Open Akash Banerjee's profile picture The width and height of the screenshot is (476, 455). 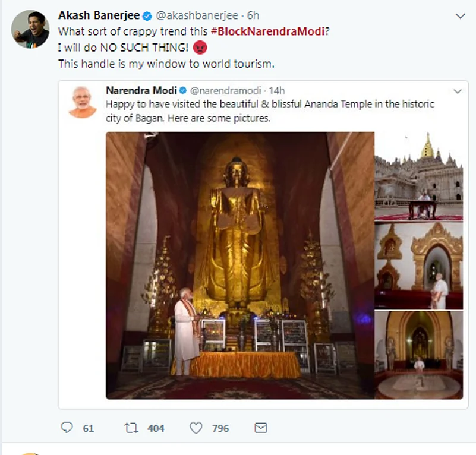[30, 29]
